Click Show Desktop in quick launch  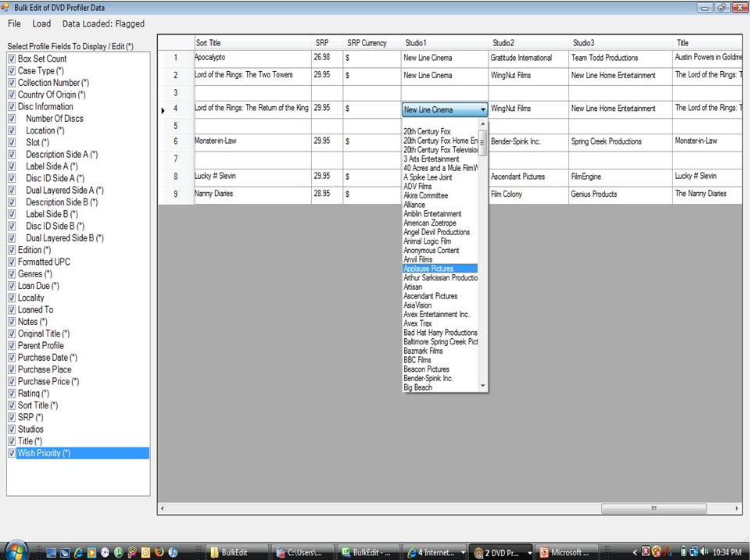[x=52, y=553]
